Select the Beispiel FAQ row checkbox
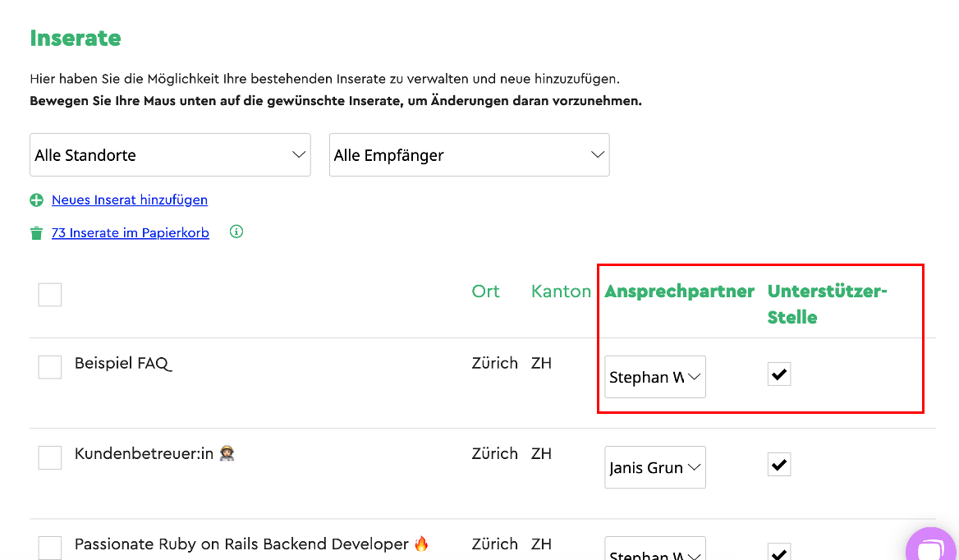 49,367
